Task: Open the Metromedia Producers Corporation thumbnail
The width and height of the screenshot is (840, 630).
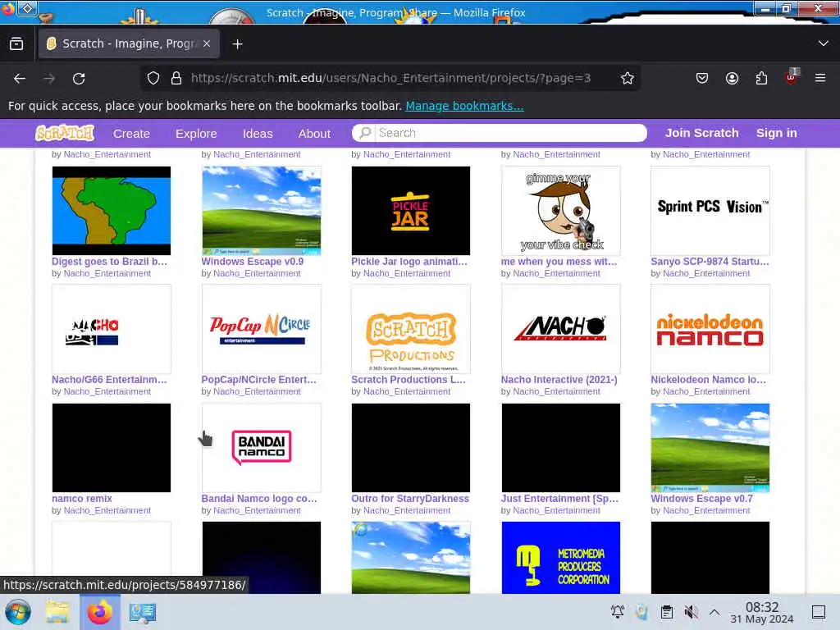Action: pyautogui.click(x=561, y=558)
